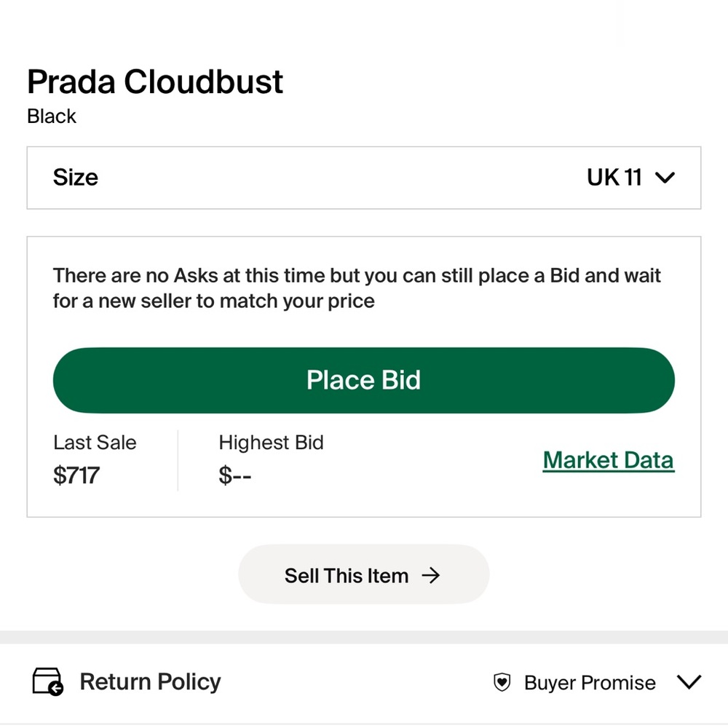Select the Size row
Viewport: 728px width, 728px height.
[x=75, y=177]
